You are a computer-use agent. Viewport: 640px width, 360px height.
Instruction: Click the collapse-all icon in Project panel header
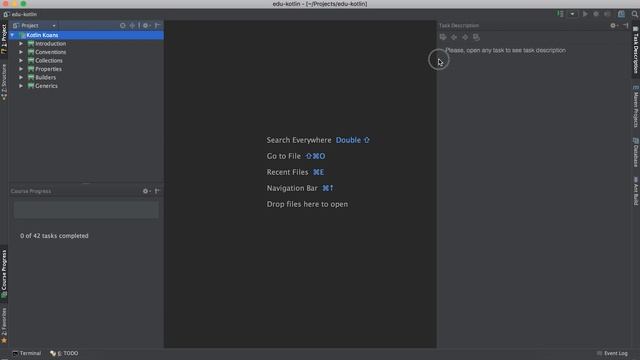(x=133, y=25)
